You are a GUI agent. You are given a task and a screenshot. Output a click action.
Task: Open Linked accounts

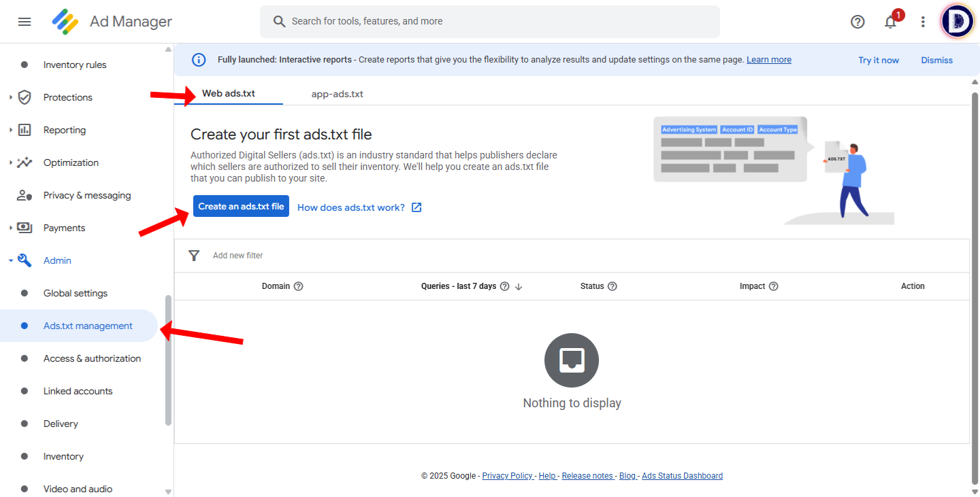pyautogui.click(x=78, y=391)
